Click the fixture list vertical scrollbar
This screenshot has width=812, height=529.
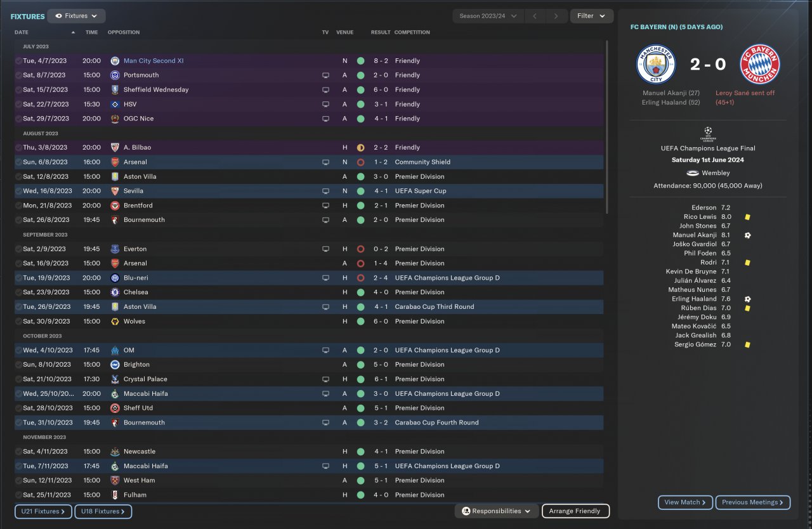click(x=607, y=127)
